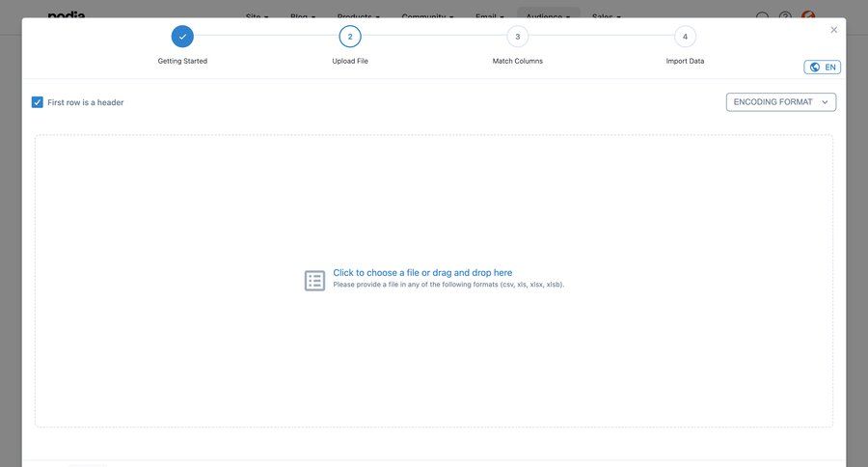Close the import dialog with X

point(834,30)
